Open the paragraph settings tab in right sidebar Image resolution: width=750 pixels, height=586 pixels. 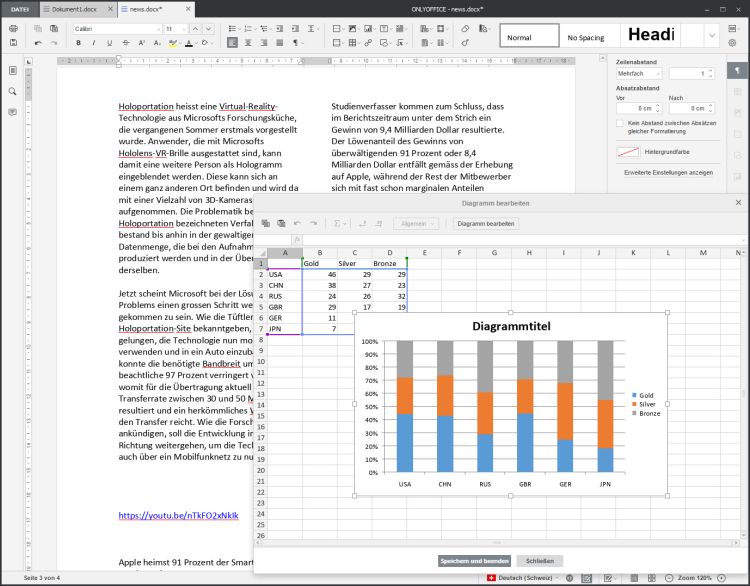pyautogui.click(x=739, y=71)
